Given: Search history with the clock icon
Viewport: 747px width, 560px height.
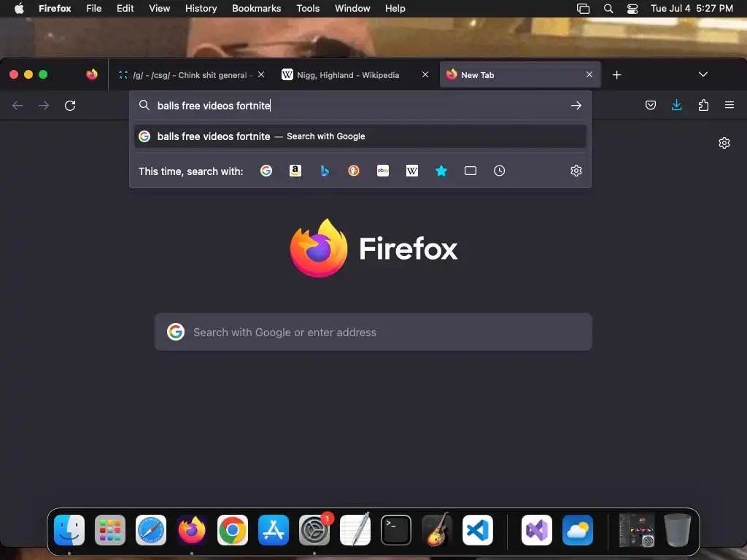Looking at the screenshot, I should 499,171.
